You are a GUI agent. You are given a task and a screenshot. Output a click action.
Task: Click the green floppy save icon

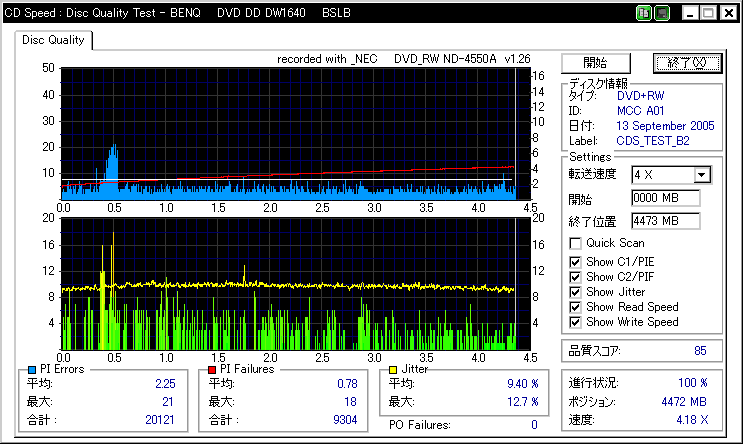[661, 14]
